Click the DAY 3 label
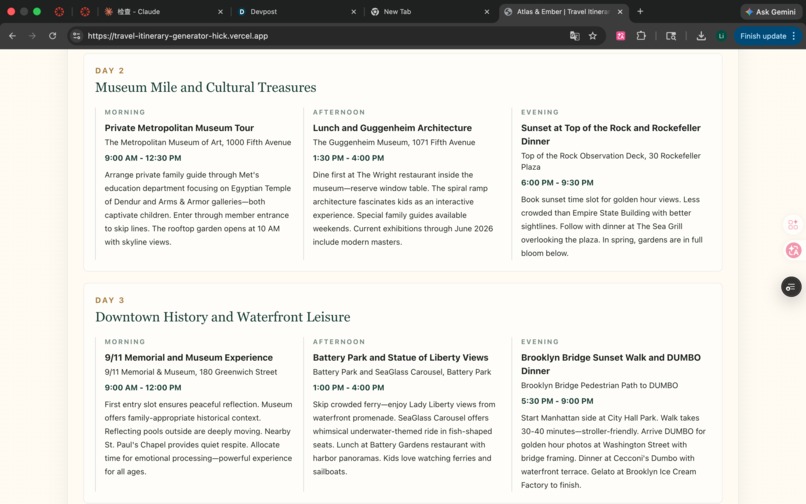The height and width of the screenshot is (504, 806). click(x=109, y=300)
